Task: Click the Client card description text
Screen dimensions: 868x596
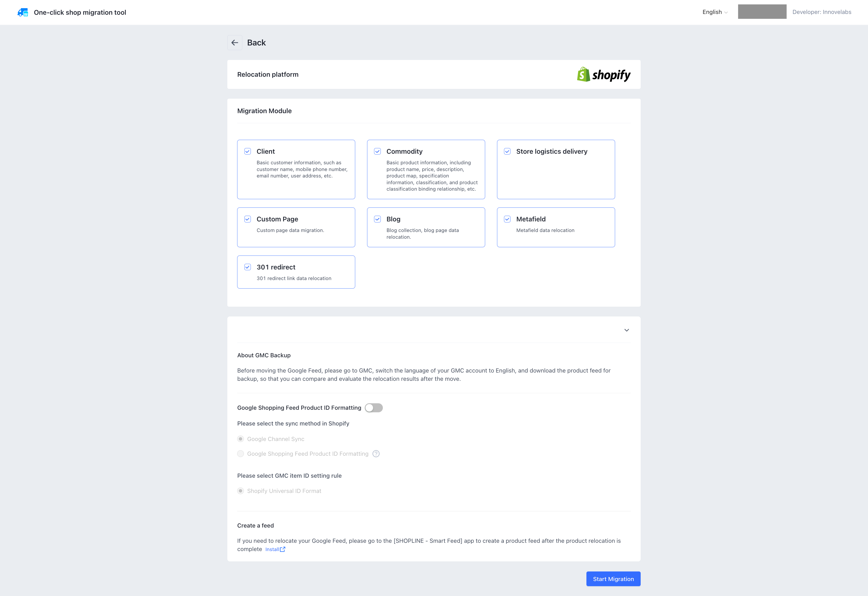Action: pyautogui.click(x=302, y=169)
